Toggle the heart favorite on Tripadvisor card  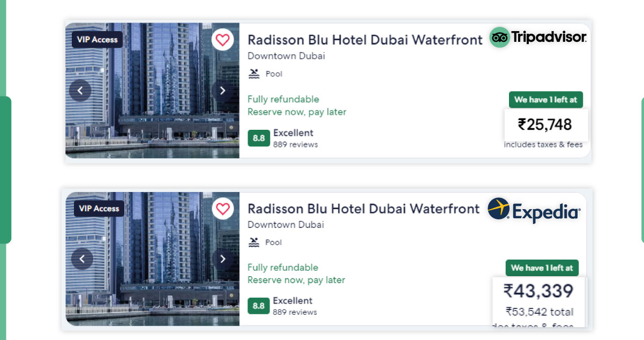pyautogui.click(x=222, y=40)
